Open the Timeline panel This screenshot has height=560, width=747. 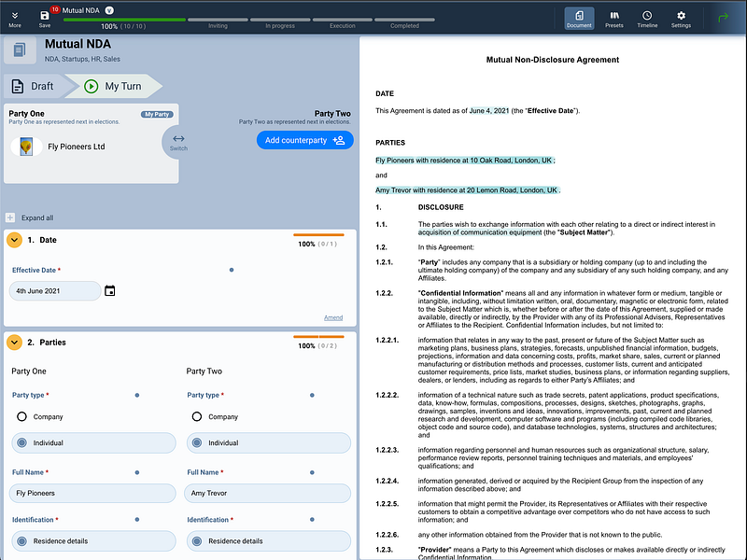click(x=647, y=19)
